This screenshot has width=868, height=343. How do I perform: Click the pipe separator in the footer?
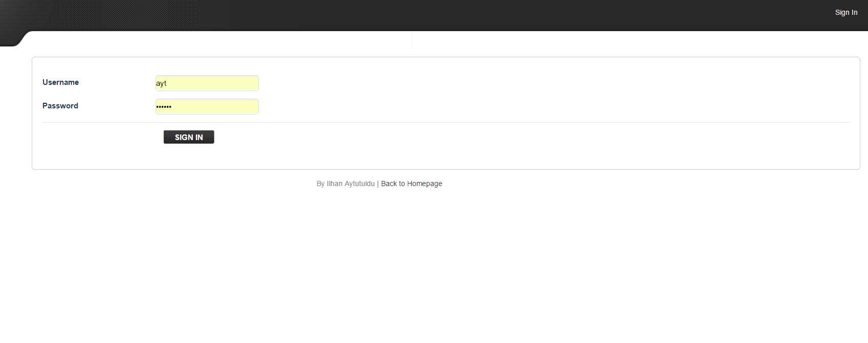tap(377, 184)
